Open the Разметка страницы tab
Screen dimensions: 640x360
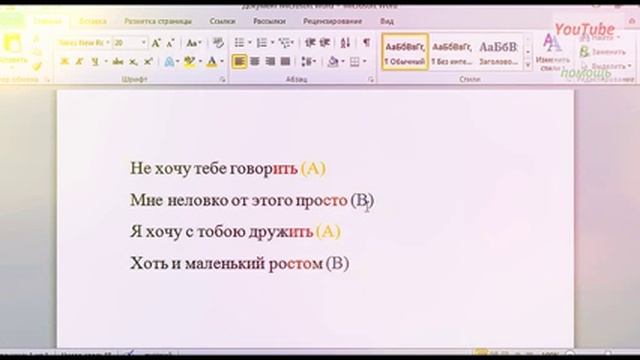coord(158,21)
